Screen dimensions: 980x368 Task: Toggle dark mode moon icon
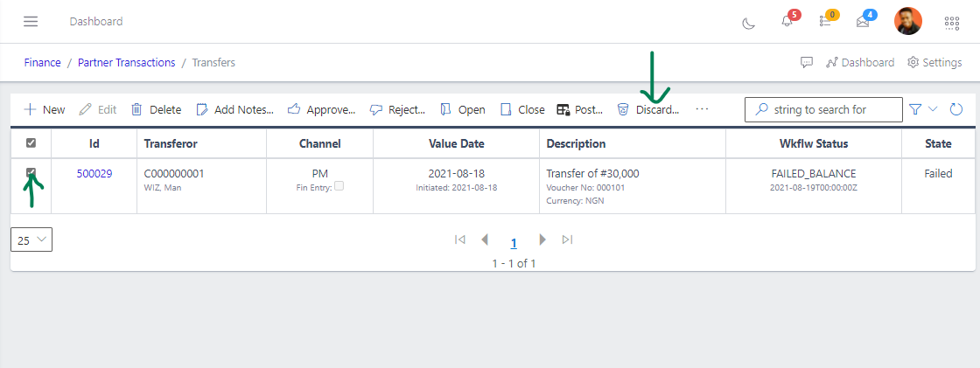[748, 23]
